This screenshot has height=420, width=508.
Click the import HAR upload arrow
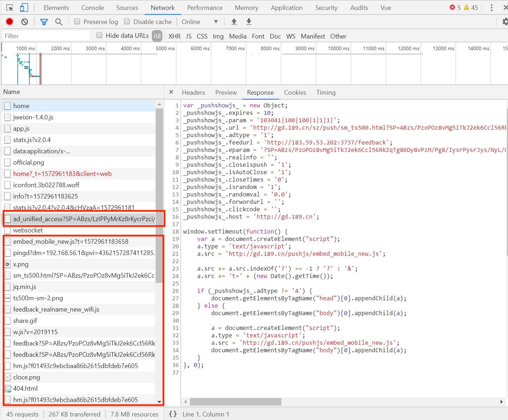click(234, 22)
